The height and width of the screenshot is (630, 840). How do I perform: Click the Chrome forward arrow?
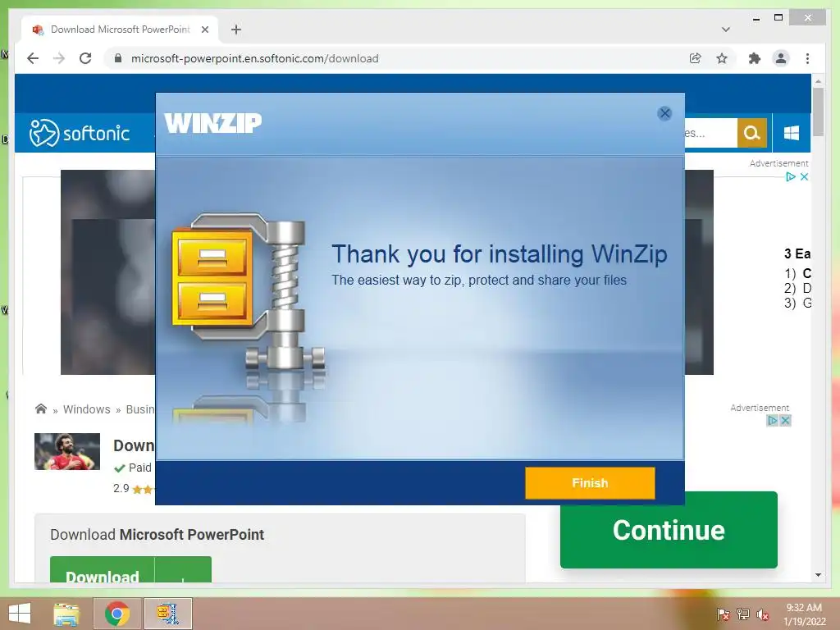coord(59,58)
